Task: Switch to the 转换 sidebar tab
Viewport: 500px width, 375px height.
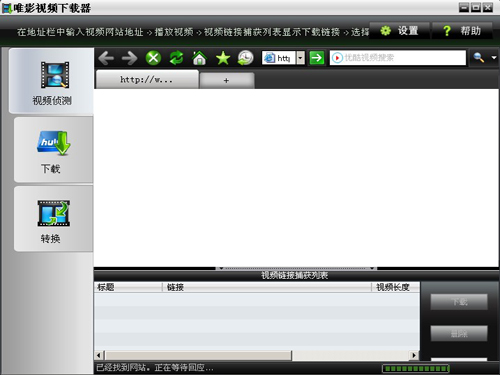Action: [53, 219]
